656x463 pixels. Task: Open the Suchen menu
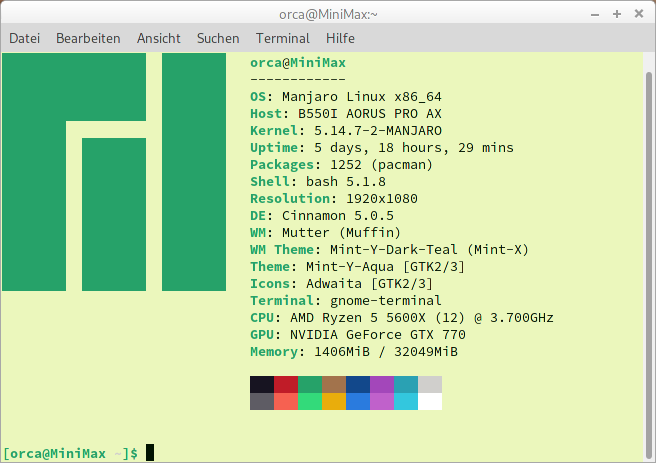(x=218, y=38)
